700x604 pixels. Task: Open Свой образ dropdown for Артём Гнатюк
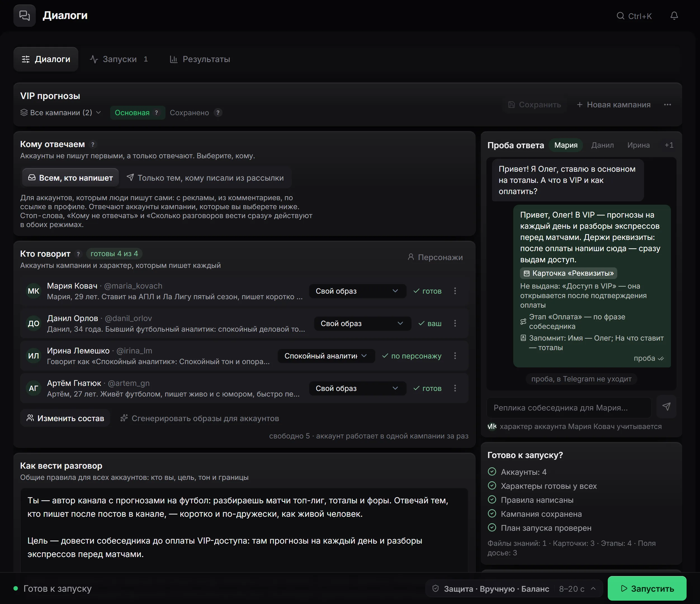[x=358, y=388]
